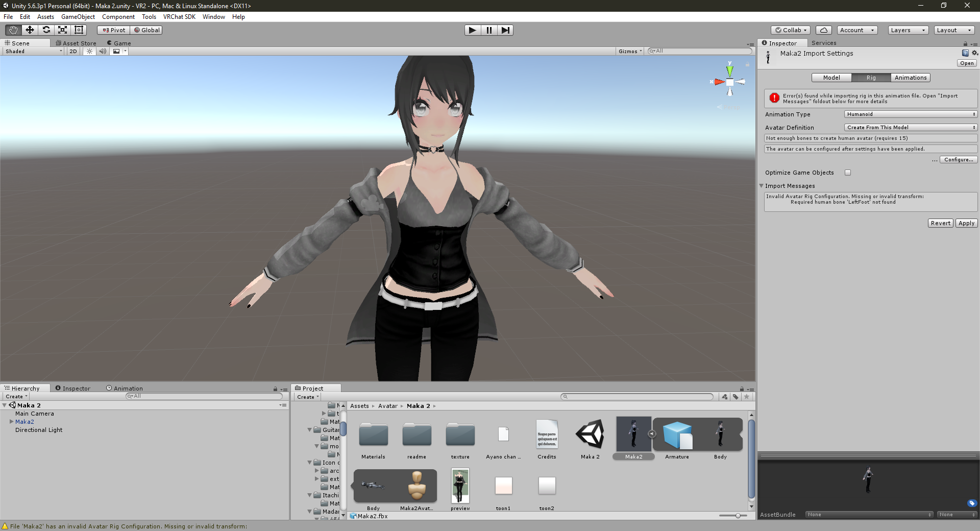The image size is (980, 531).
Task: Click the Project search field
Action: tap(637, 397)
